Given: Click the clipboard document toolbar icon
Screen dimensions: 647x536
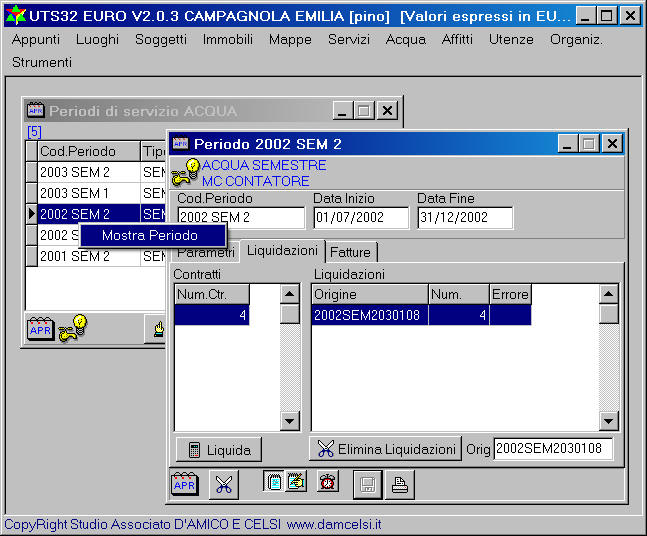Looking at the screenshot, I should tap(274, 481).
